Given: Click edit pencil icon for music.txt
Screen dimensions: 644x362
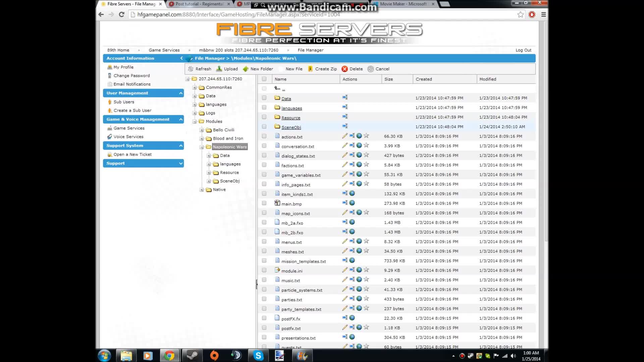Looking at the screenshot, I should pos(344,279).
